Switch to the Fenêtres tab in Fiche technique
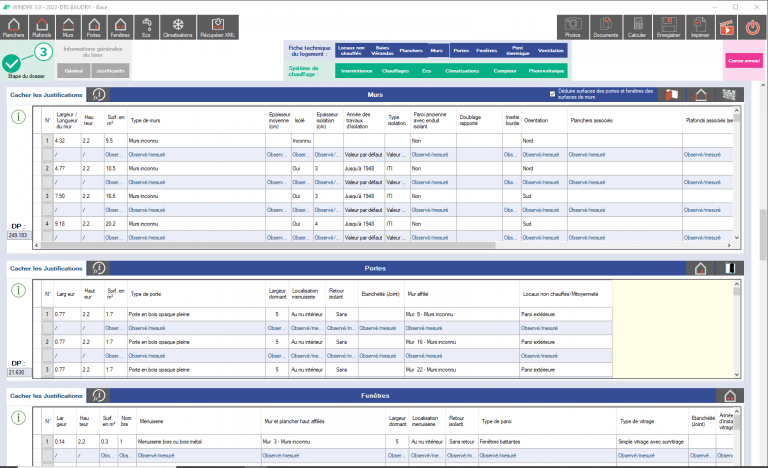The width and height of the screenshot is (768, 468). 489,50
